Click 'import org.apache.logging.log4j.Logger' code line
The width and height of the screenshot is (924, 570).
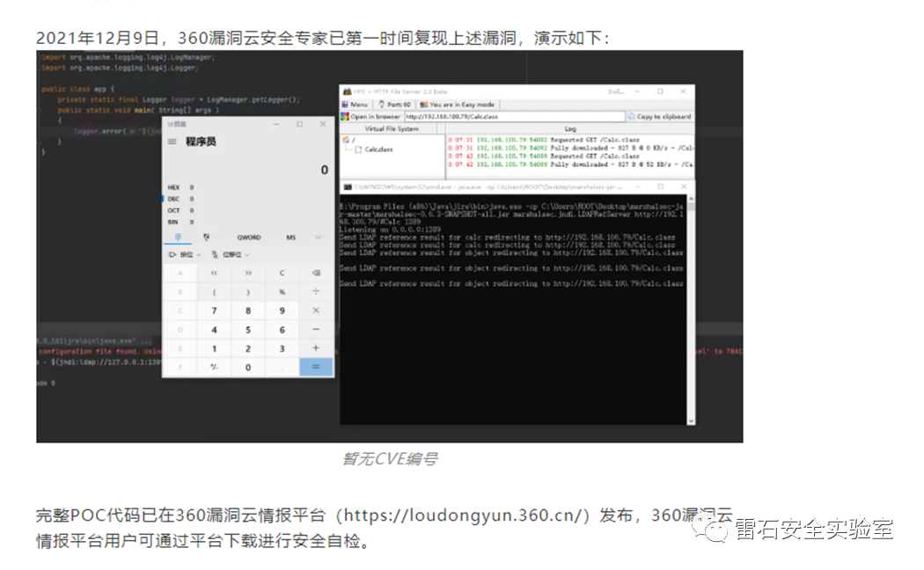point(121,69)
